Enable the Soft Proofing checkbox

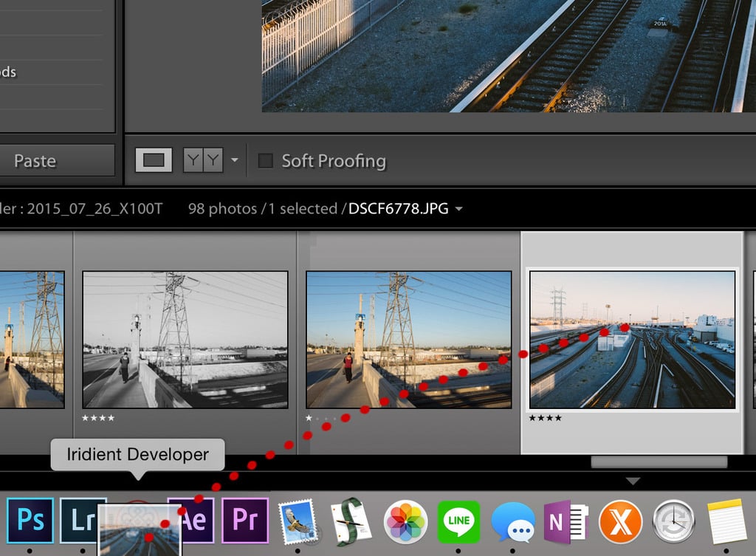pyautogui.click(x=266, y=161)
